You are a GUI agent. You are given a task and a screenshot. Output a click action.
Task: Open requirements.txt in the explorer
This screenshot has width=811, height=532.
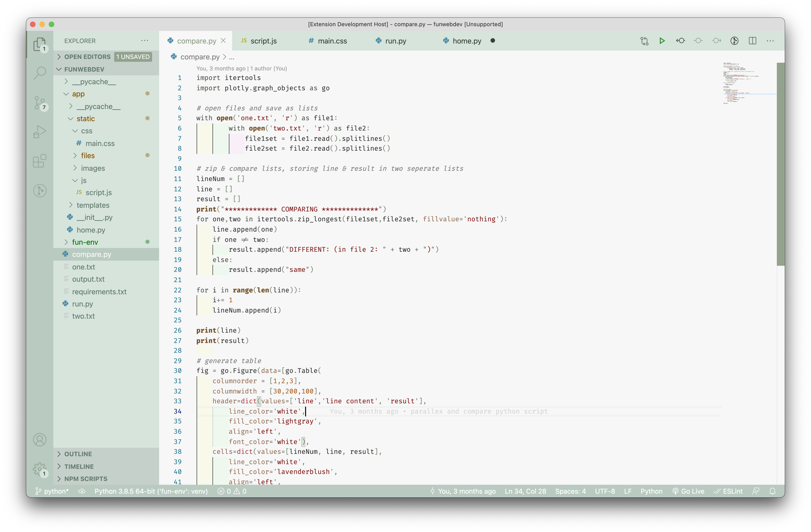pyautogui.click(x=106, y=292)
